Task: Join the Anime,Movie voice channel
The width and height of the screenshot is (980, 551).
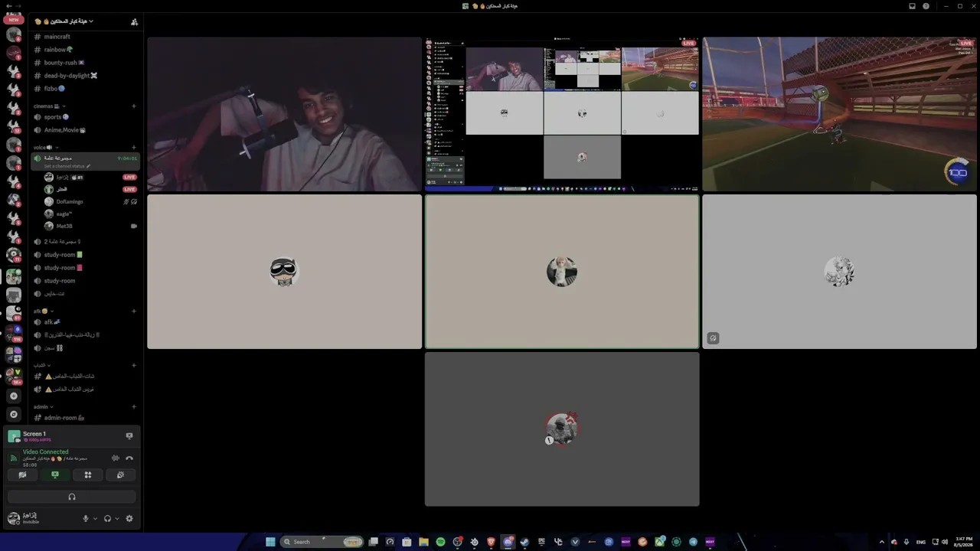Action: point(84,130)
